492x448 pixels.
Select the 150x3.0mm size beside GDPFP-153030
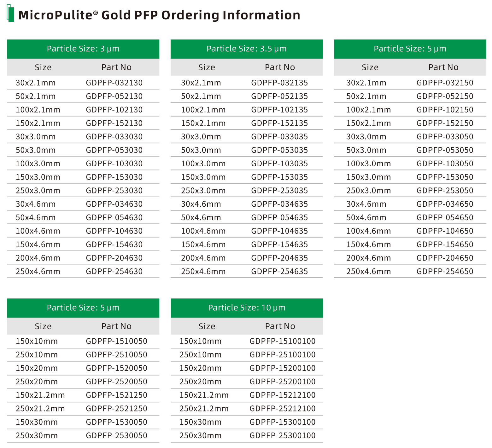(x=38, y=177)
